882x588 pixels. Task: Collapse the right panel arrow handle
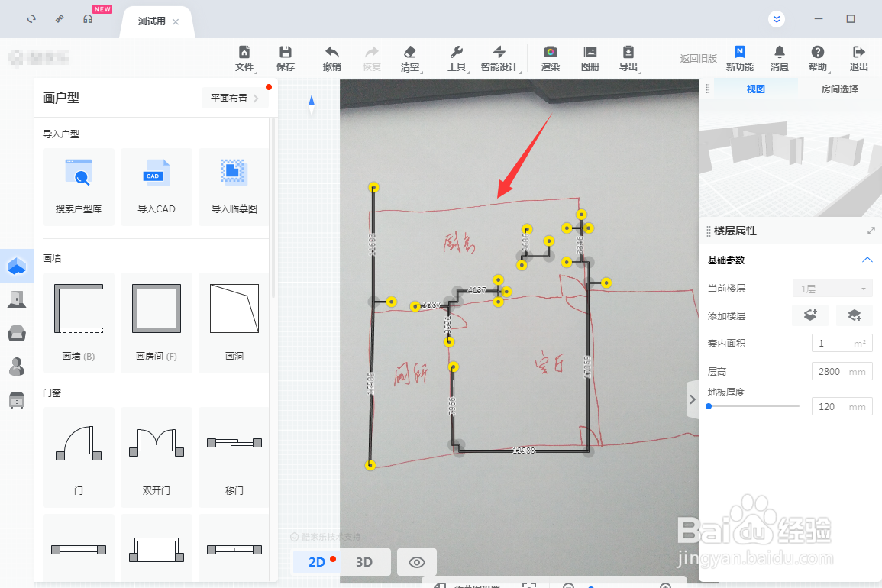(x=693, y=399)
